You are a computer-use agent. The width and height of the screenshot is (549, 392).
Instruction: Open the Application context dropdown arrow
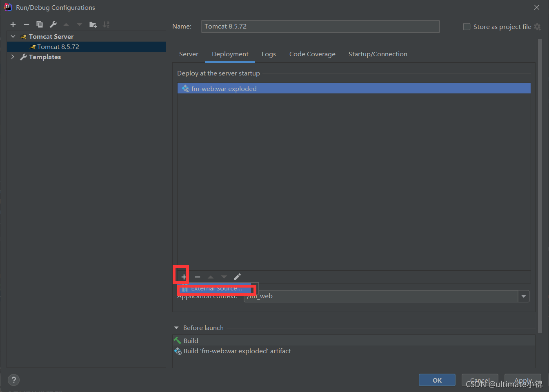pyautogui.click(x=524, y=296)
